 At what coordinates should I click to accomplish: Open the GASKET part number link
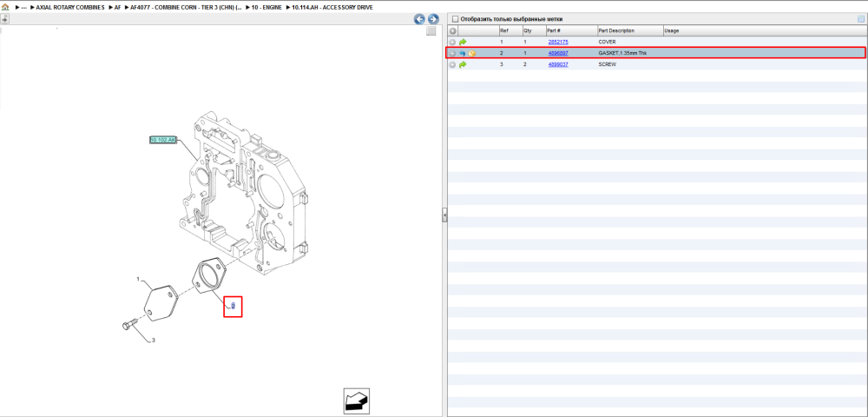tap(558, 53)
